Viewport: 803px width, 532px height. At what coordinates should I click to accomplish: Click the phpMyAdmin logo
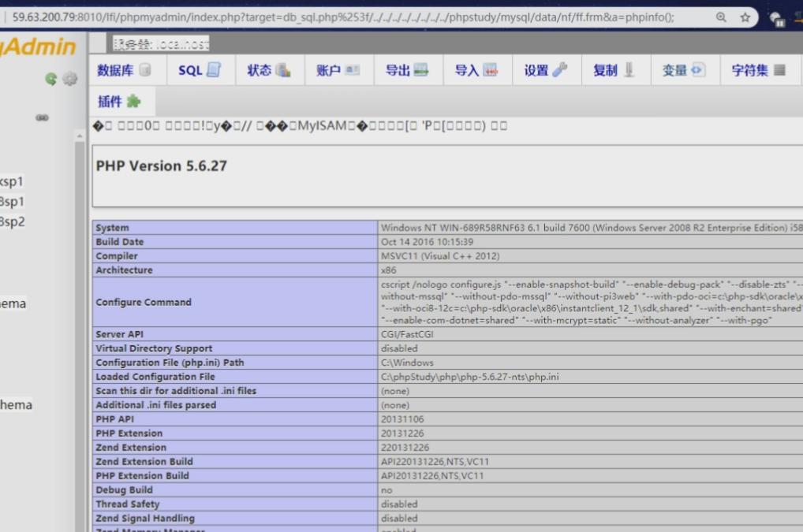[x=38, y=47]
